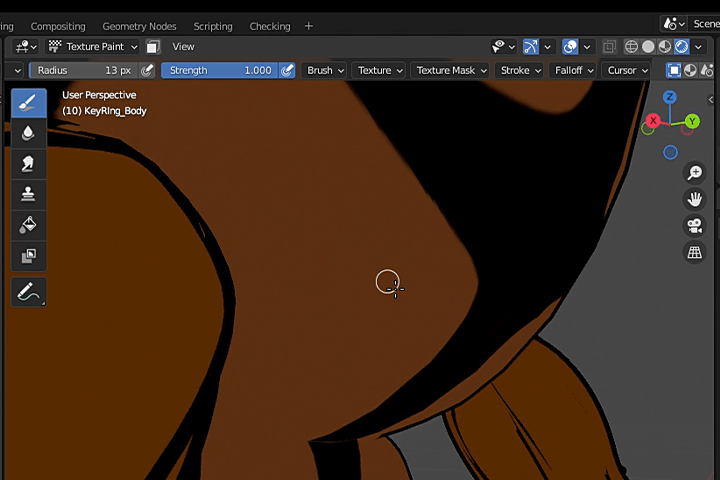
Task: Click the checkered sphere icon right of Cursor
Action: coord(690,70)
